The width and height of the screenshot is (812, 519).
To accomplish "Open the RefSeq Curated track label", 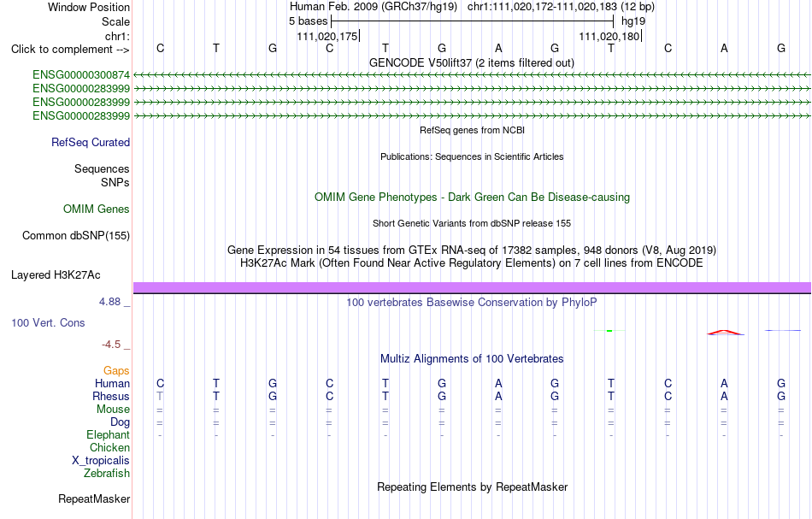I will [91, 143].
